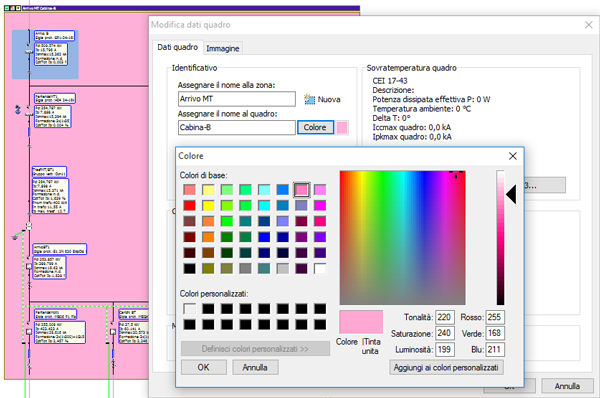The image size is (600, 398).
Task: Click Definisci colori personalizzati button
Action: click(255, 349)
